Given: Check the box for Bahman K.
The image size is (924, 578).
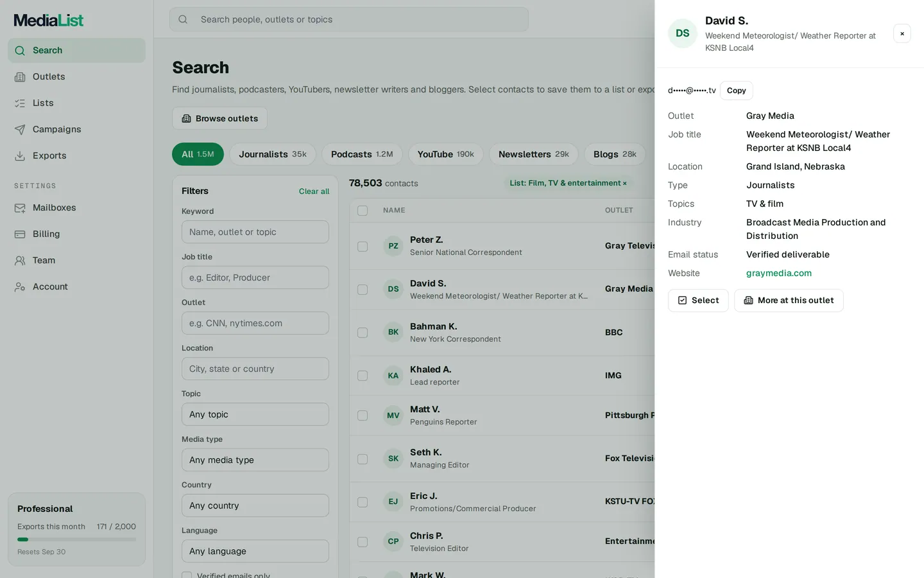Looking at the screenshot, I should click(363, 333).
